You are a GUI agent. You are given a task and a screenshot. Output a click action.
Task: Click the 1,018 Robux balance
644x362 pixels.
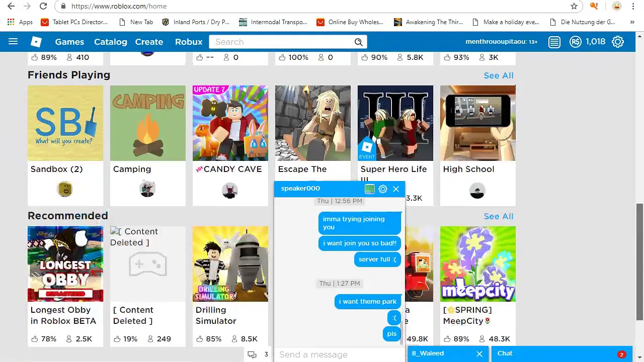[596, 42]
